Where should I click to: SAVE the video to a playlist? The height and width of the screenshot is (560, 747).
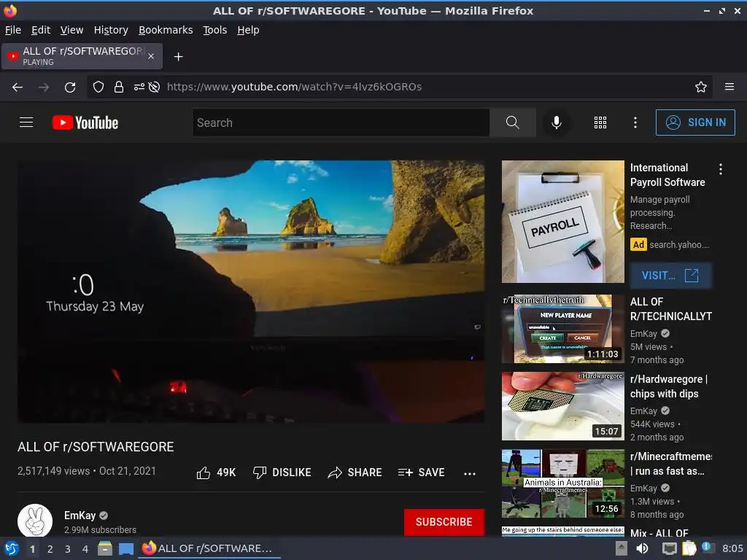(x=421, y=472)
